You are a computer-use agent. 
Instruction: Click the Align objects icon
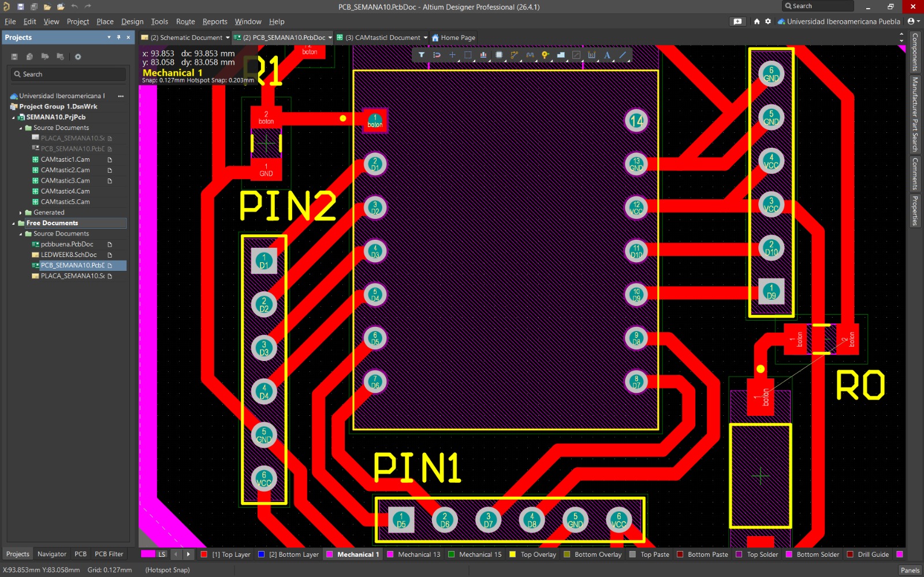(x=483, y=55)
